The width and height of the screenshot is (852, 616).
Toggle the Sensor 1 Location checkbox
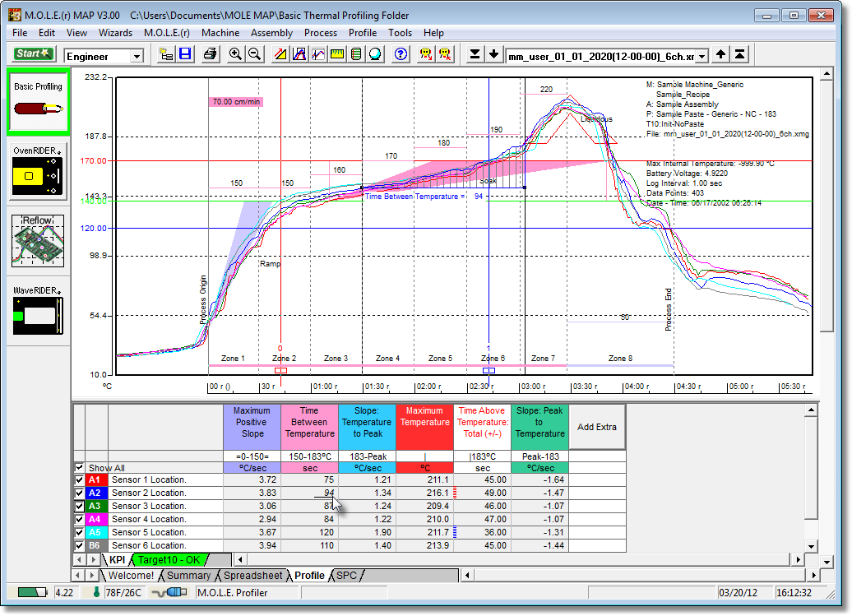point(79,479)
